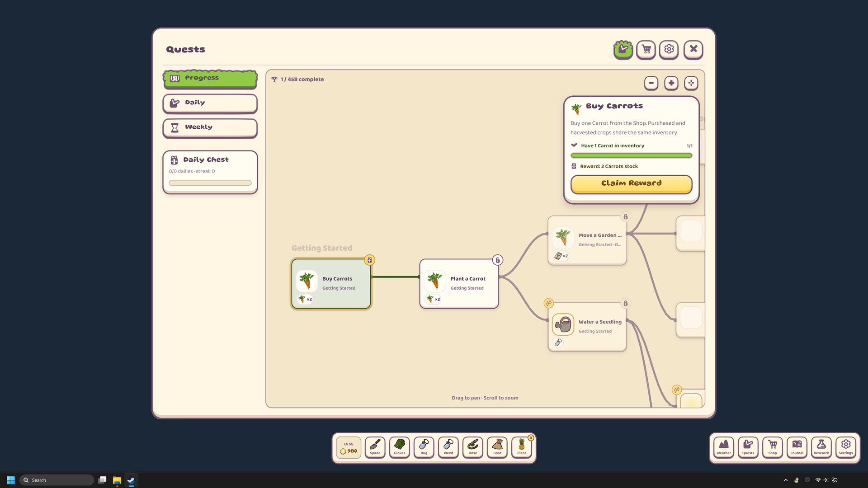Switch to the Daily tab
The image size is (868, 488).
210,103
